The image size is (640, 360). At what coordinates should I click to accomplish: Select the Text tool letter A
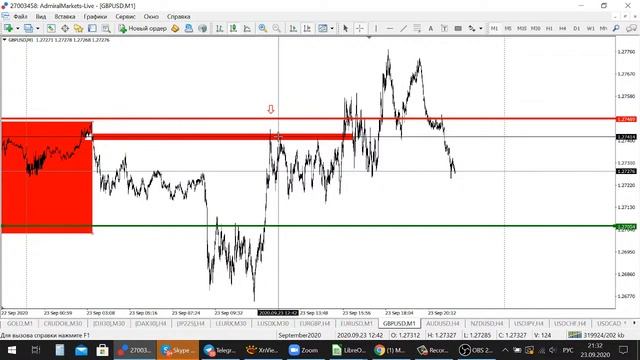pyautogui.click(x=430, y=28)
